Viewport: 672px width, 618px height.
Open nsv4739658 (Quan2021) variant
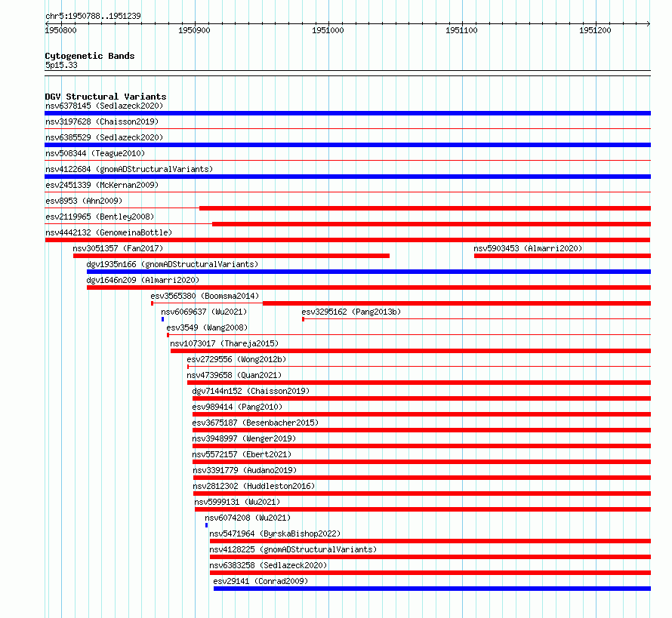(x=234, y=375)
